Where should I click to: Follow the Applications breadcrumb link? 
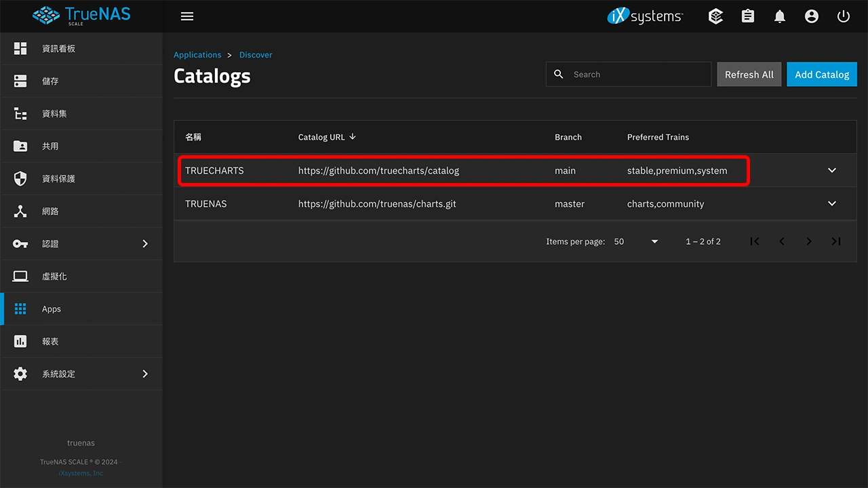click(x=197, y=55)
